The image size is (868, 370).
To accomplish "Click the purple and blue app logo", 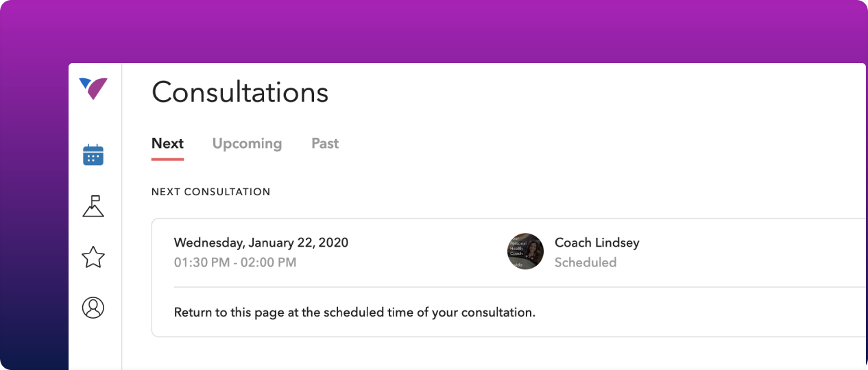I will 93,88.
